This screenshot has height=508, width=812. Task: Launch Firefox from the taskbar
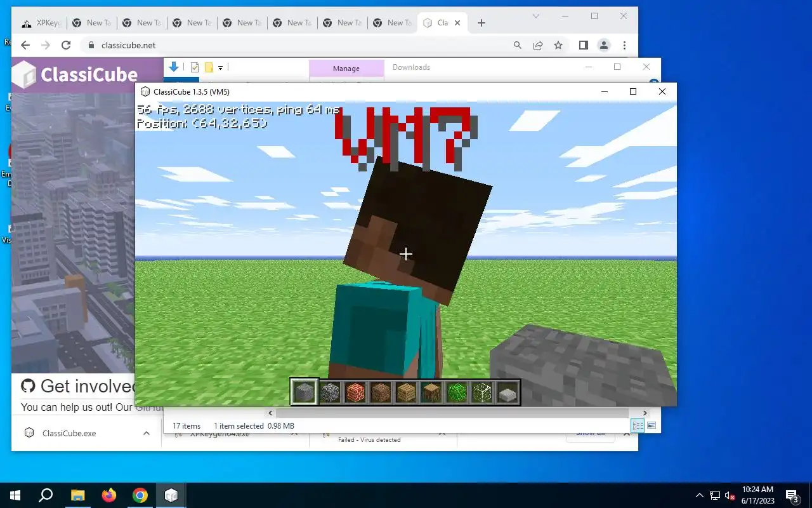click(109, 495)
